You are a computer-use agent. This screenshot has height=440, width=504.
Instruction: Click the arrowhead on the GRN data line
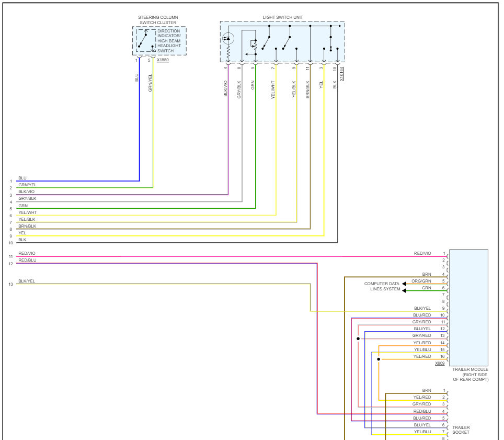pos(404,291)
